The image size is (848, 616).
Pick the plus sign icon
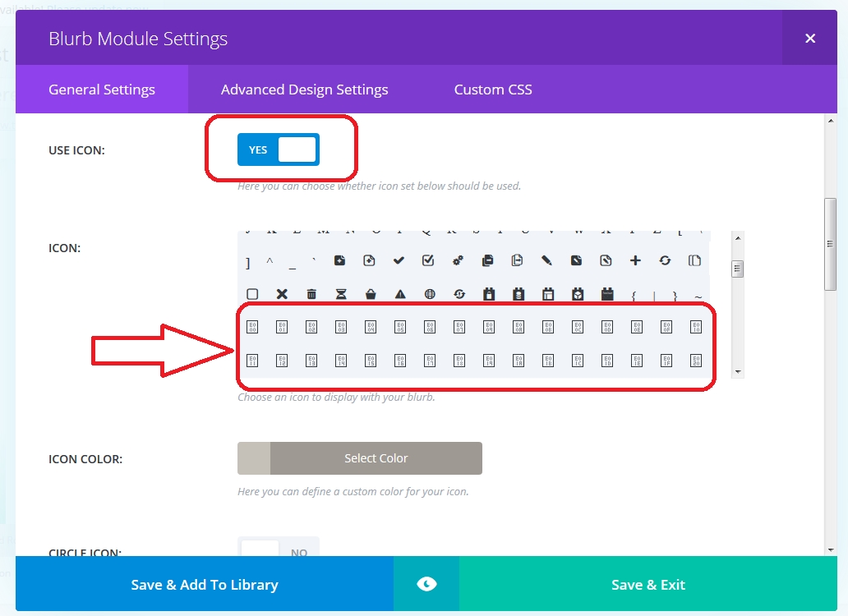635,260
